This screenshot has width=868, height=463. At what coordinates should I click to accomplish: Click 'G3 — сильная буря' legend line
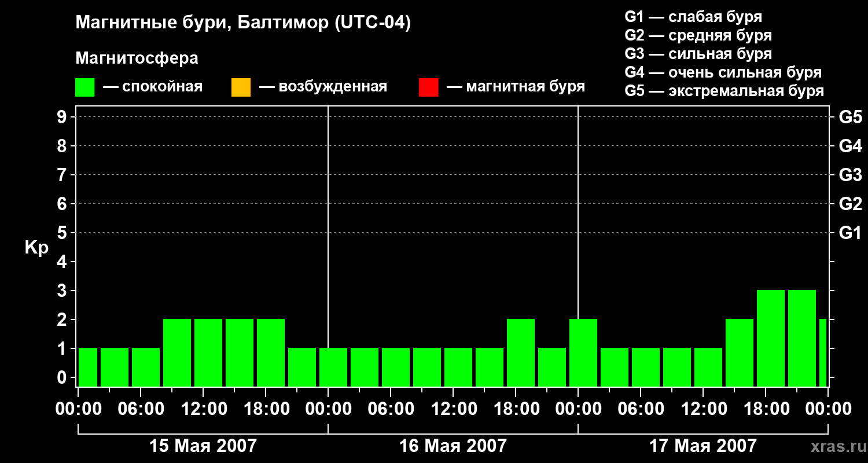(698, 54)
